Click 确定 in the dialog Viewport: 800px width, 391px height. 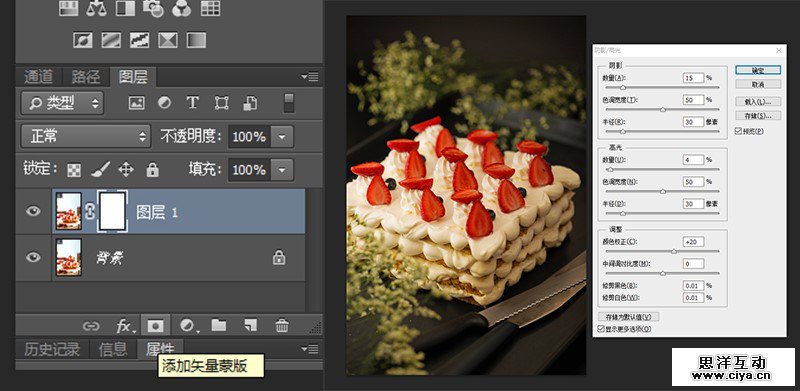pyautogui.click(x=758, y=70)
